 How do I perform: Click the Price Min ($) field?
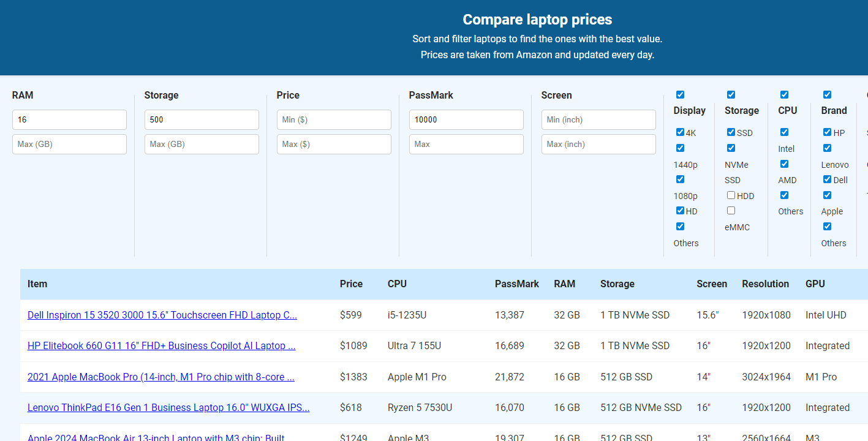coord(334,119)
